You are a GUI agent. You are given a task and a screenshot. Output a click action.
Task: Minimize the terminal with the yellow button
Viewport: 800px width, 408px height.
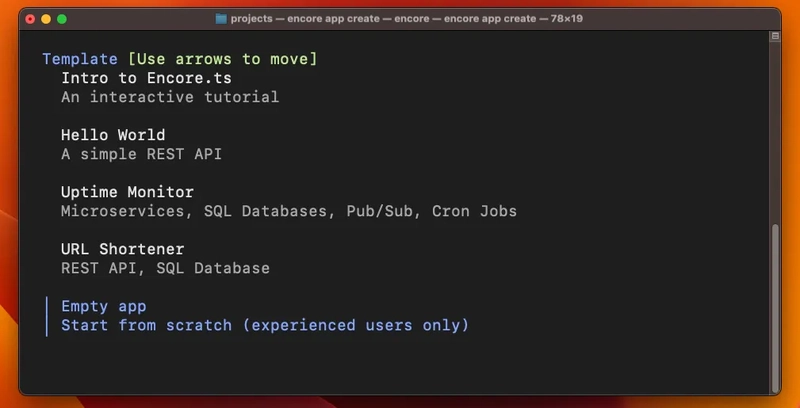pos(46,19)
